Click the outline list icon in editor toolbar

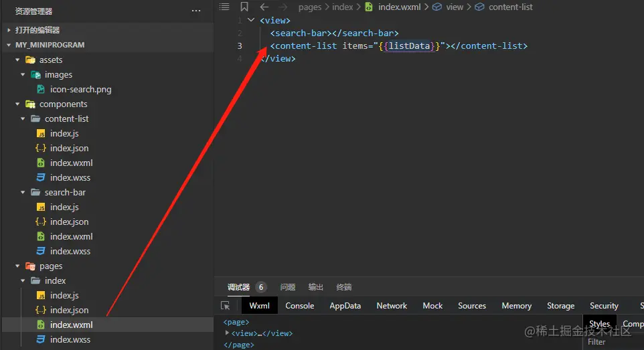(x=224, y=7)
